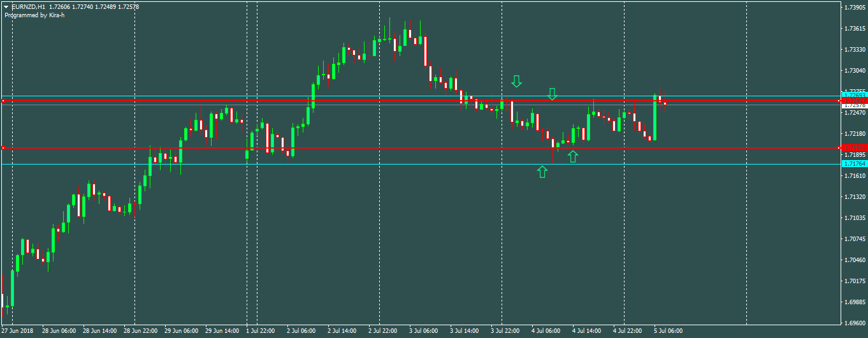Click the '29 Jun 14:00' time label
The width and height of the screenshot is (868, 338).
[222, 331]
